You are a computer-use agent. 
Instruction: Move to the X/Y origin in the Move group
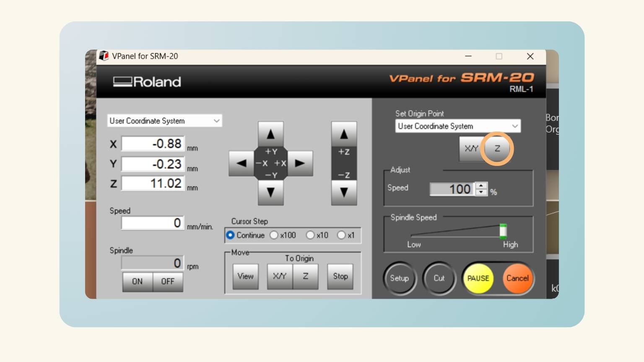[x=280, y=276]
